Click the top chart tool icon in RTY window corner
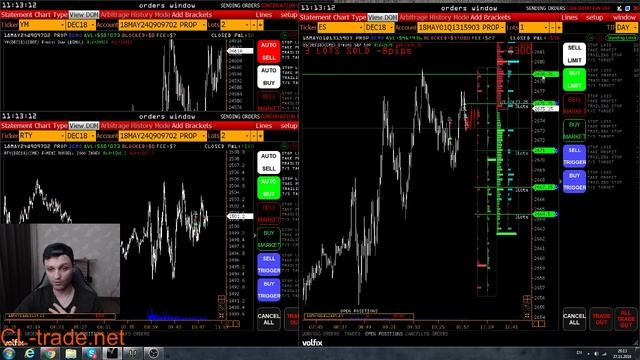 (221, 299)
